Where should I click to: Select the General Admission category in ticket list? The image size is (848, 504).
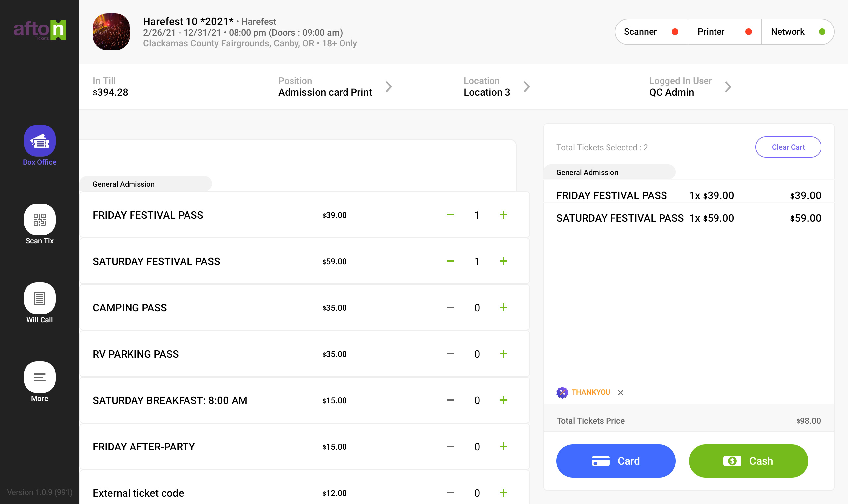pos(146,184)
